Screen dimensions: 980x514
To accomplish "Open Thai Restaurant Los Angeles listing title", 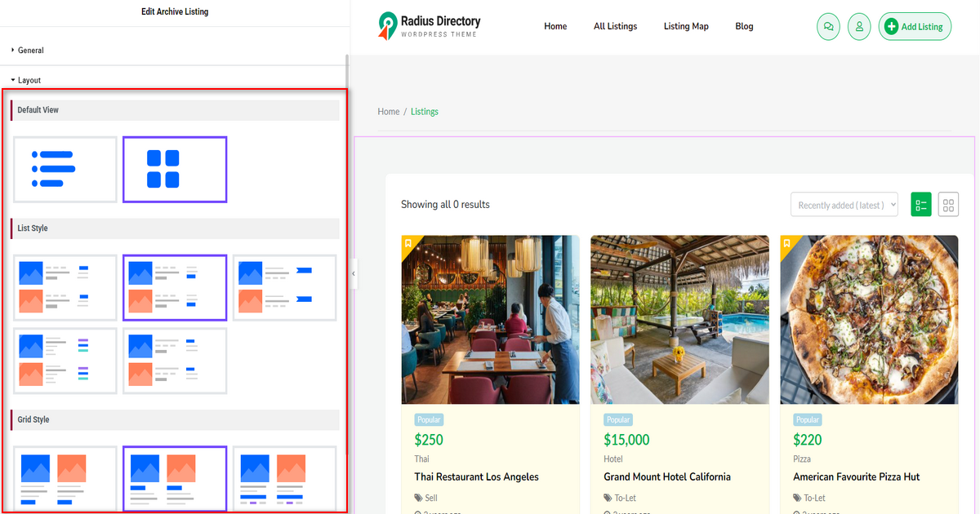I will (476, 476).
